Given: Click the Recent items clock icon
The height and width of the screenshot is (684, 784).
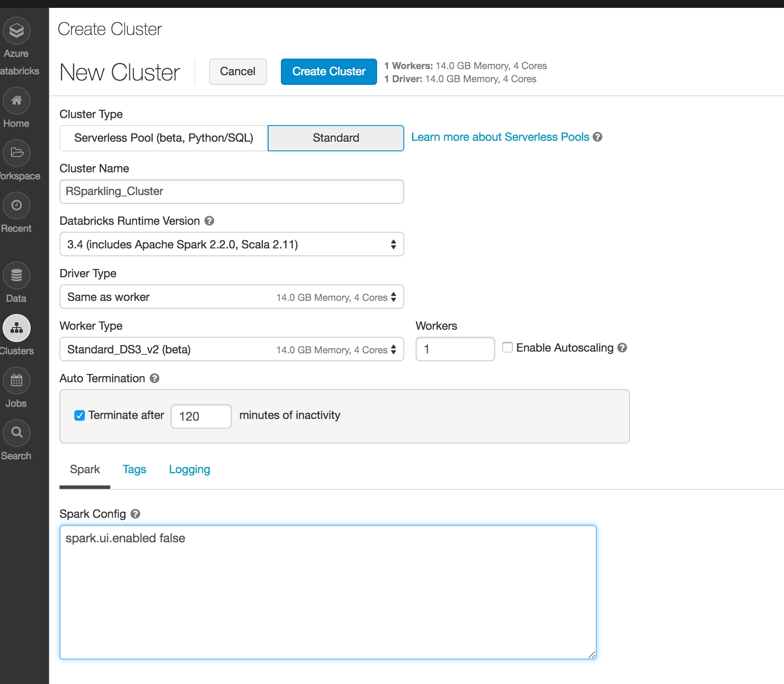Looking at the screenshot, I should (x=16, y=206).
